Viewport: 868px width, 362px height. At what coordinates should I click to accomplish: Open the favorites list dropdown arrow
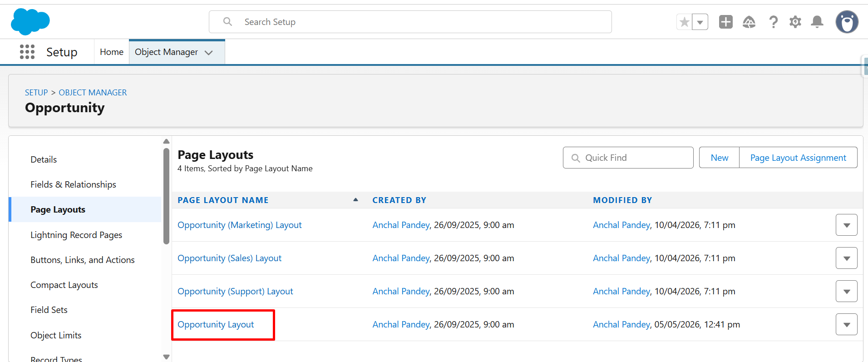[700, 22]
